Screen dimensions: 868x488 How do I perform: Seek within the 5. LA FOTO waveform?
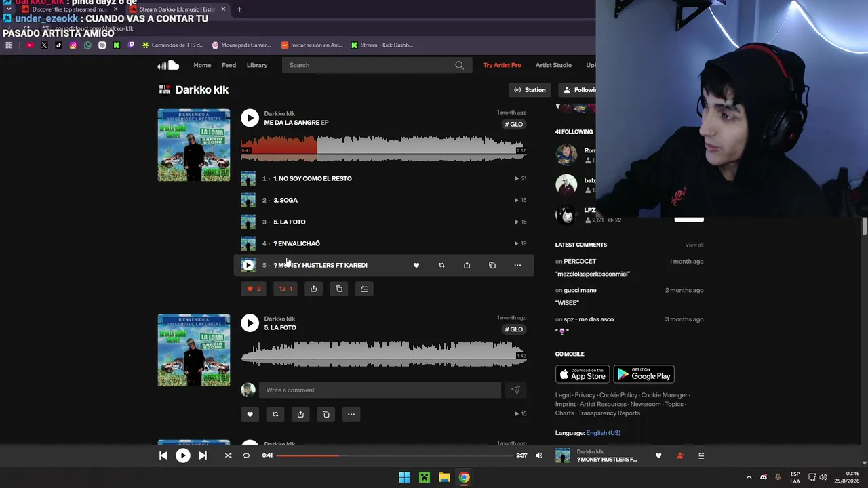(383, 354)
